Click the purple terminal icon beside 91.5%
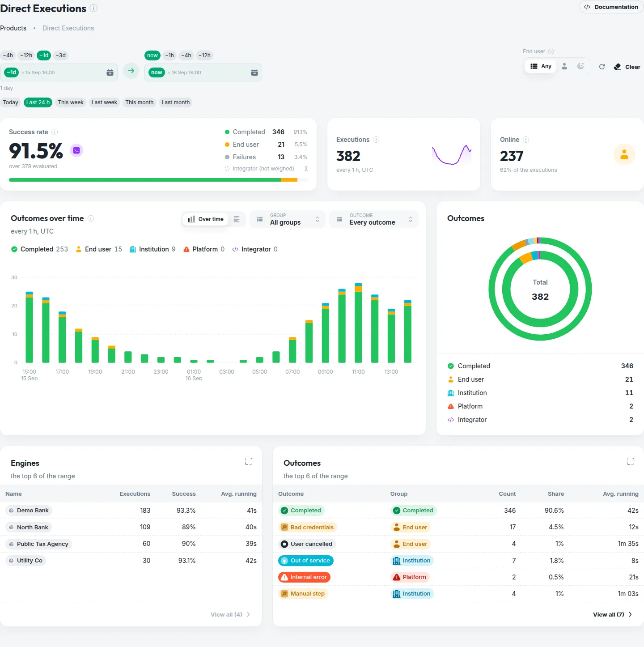This screenshot has width=644, height=647. [x=76, y=150]
